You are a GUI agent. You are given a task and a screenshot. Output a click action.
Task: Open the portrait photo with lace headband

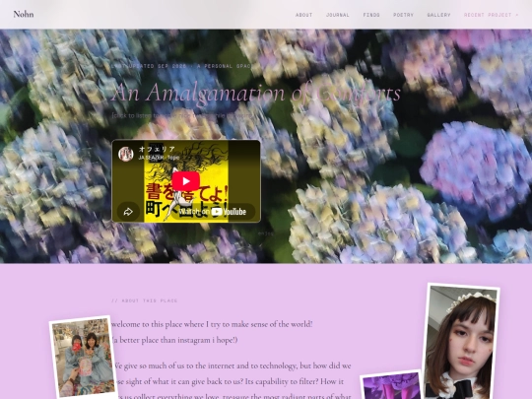point(460,341)
